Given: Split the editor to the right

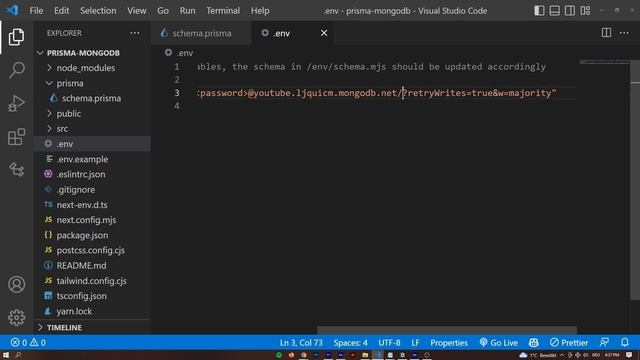Looking at the screenshot, I should tap(606, 33).
